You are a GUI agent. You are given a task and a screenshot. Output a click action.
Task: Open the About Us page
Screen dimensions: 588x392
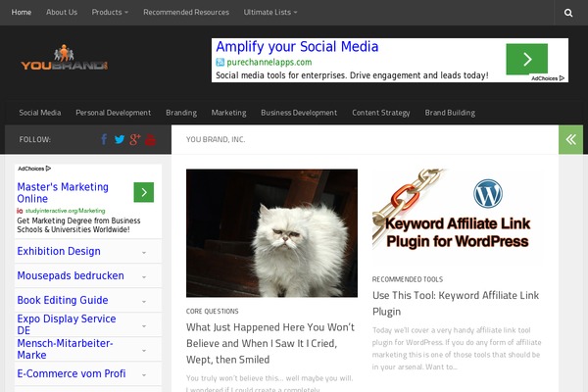coord(62,13)
